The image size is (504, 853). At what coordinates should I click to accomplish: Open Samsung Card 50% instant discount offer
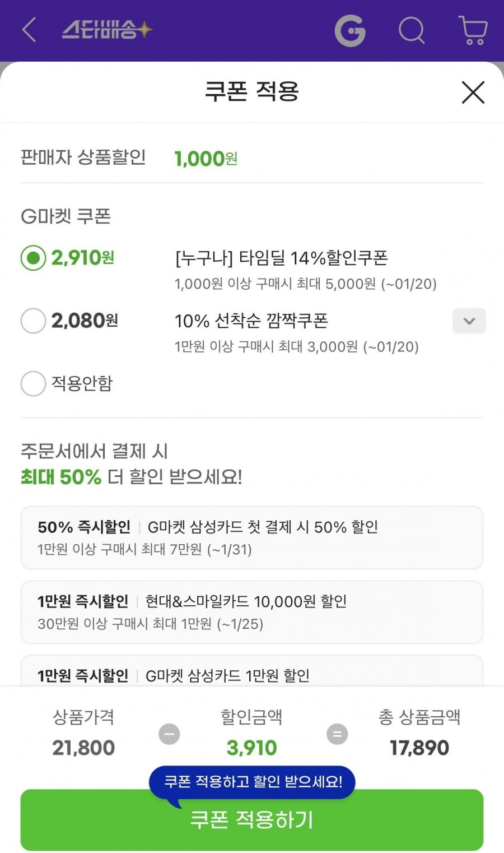251,537
